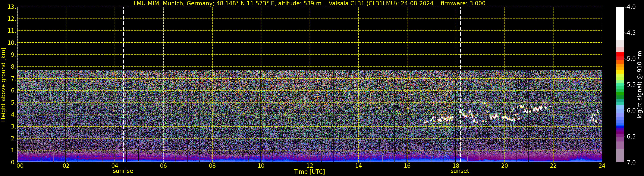This screenshot has height=176, width=644.
Task: Click the "14" tick on the time axis
Action: click(358, 166)
